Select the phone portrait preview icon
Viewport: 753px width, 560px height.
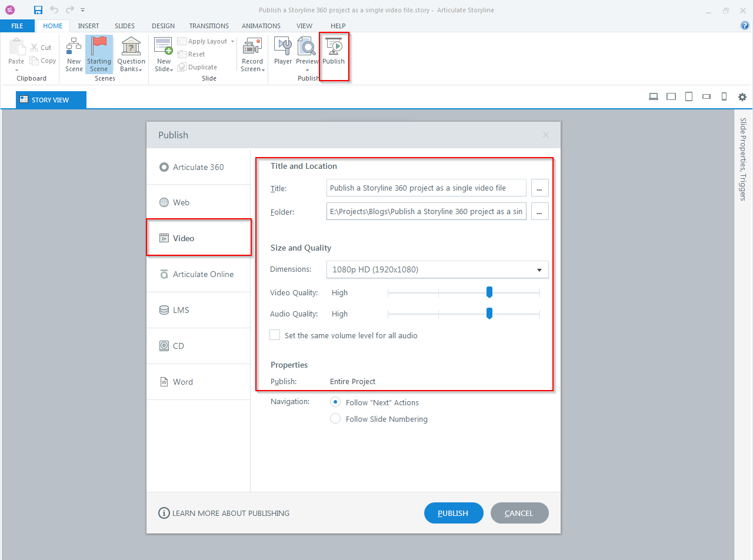724,97
